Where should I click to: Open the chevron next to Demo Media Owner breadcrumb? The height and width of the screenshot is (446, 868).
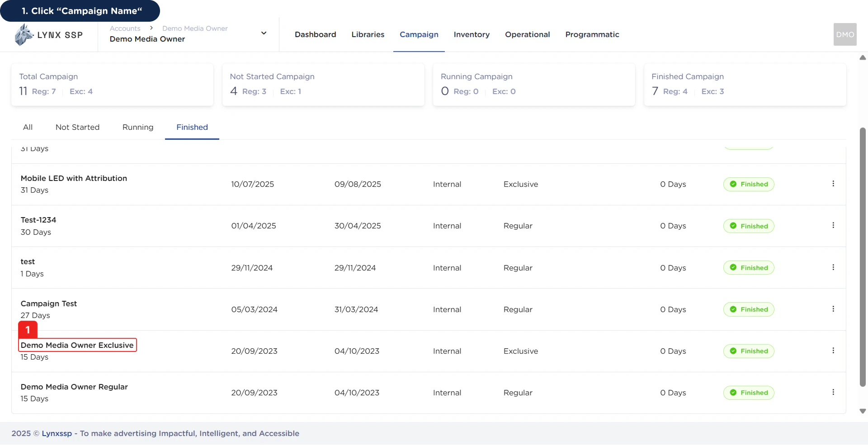[263, 33]
